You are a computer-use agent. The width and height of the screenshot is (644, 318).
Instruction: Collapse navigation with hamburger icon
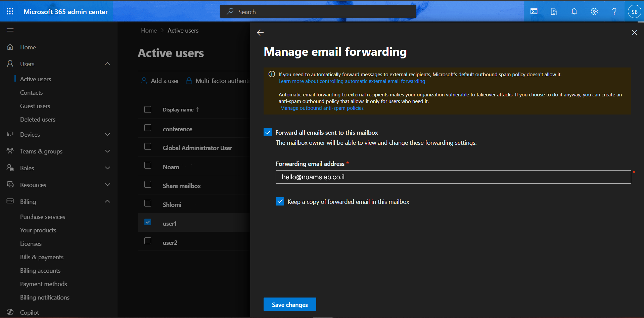point(10,30)
